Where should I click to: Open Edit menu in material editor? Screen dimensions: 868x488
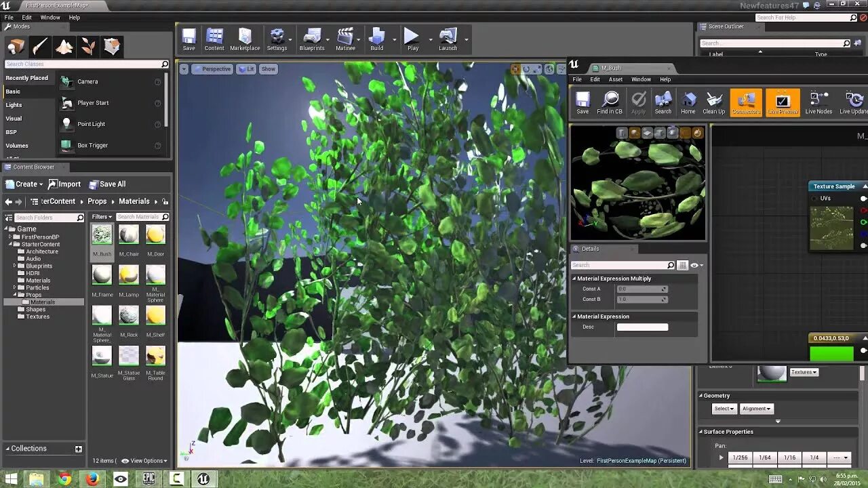pos(595,79)
